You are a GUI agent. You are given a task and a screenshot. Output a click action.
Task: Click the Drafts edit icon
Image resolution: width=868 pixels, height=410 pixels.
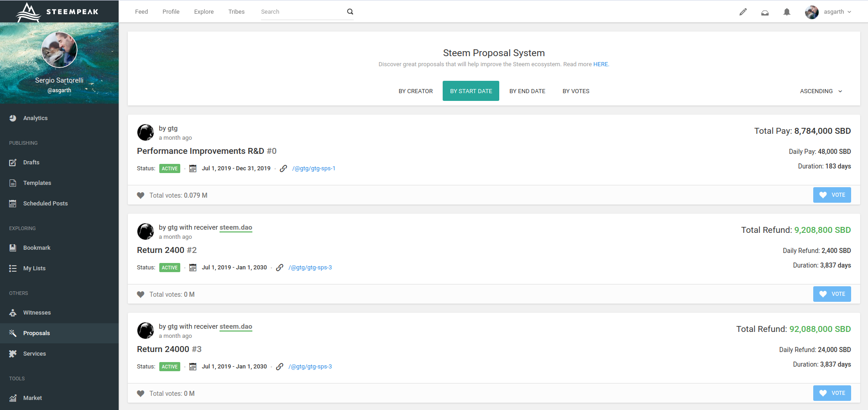coord(13,163)
